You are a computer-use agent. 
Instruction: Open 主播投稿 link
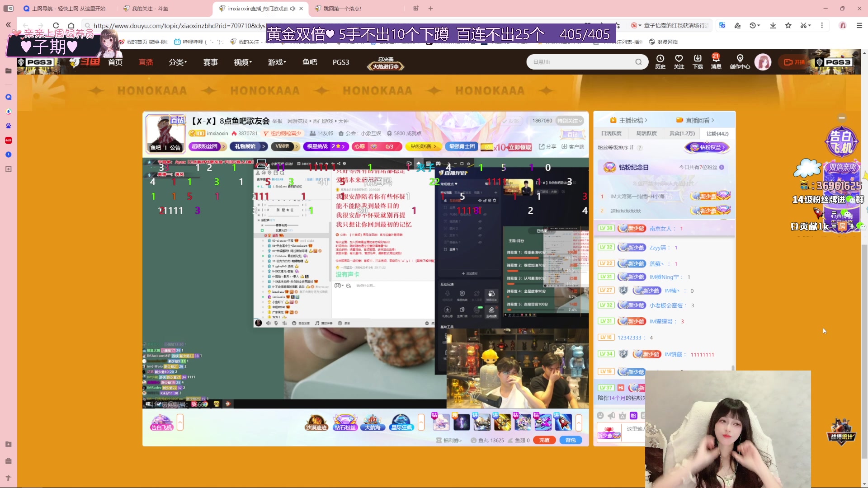[x=629, y=120]
